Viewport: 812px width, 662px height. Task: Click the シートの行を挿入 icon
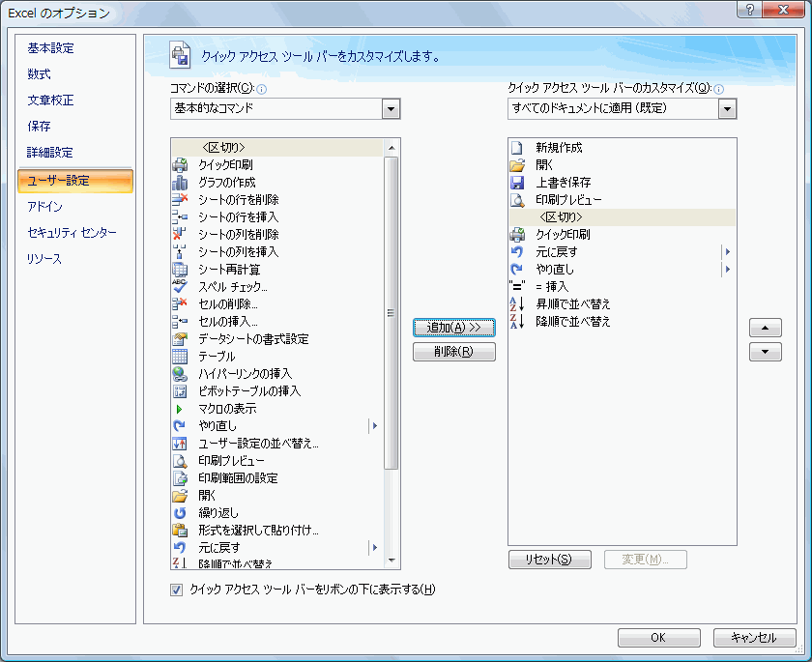[180, 216]
